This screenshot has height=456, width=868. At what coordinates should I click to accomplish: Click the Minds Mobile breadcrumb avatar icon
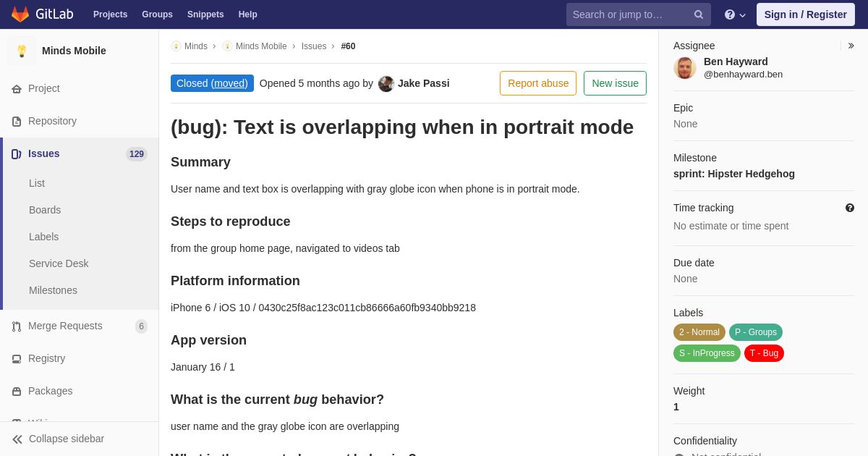227,46
